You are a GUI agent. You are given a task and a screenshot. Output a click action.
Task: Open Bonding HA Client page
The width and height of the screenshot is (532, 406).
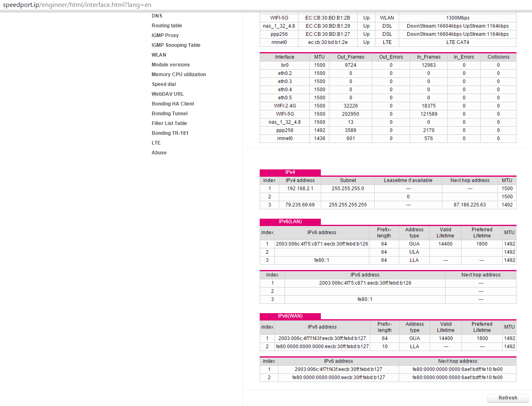pos(173,104)
